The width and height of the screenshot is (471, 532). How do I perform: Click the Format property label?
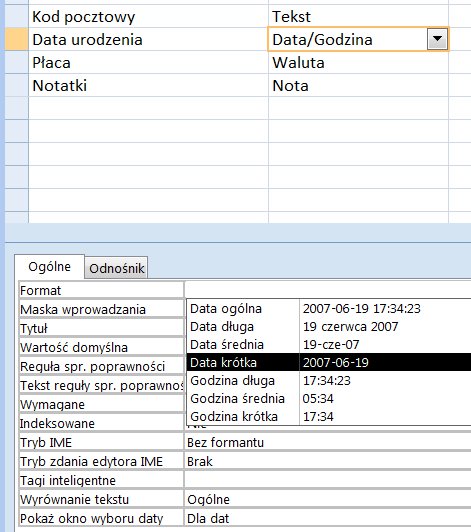click(101, 290)
